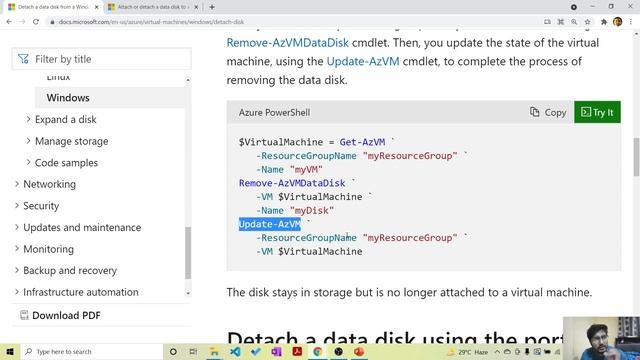The height and width of the screenshot is (360, 640).
Task: Click the sidebar scrollbar down arrow
Action: [x=188, y=293]
